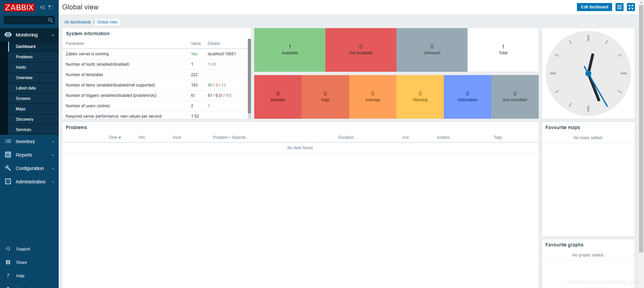Click 'localhost:10051' details text
Screen dimensions: 644x288
click(x=222, y=54)
